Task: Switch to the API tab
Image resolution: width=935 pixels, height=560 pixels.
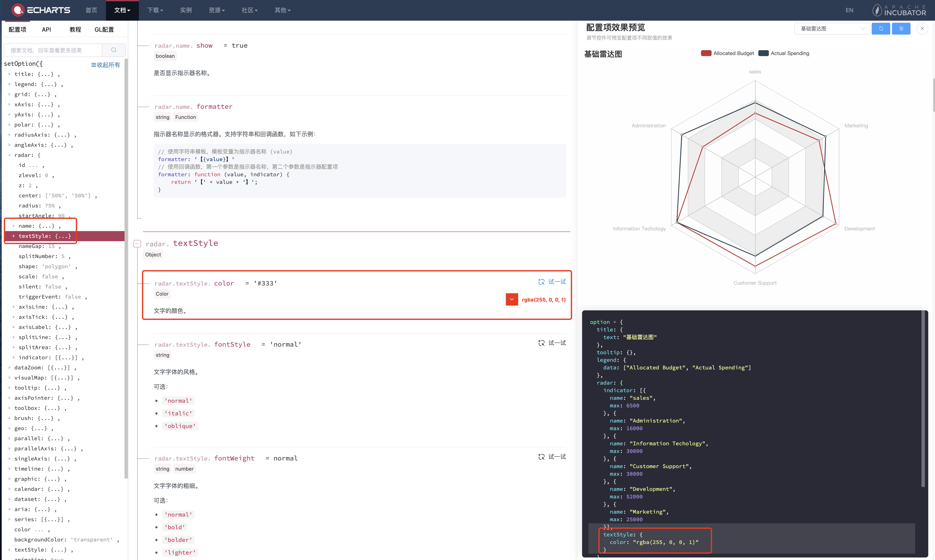Action: [x=46, y=30]
